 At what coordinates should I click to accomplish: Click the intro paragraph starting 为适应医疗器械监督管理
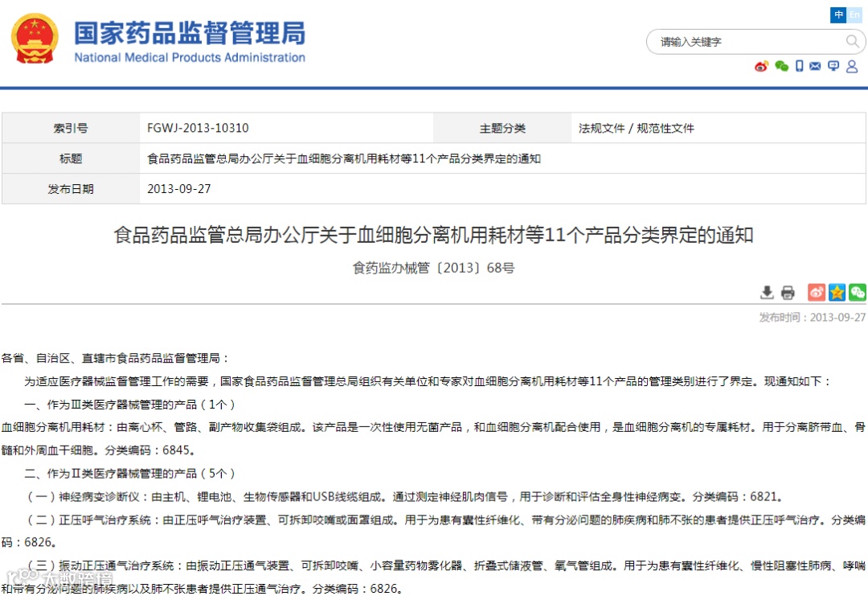(428, 381)
